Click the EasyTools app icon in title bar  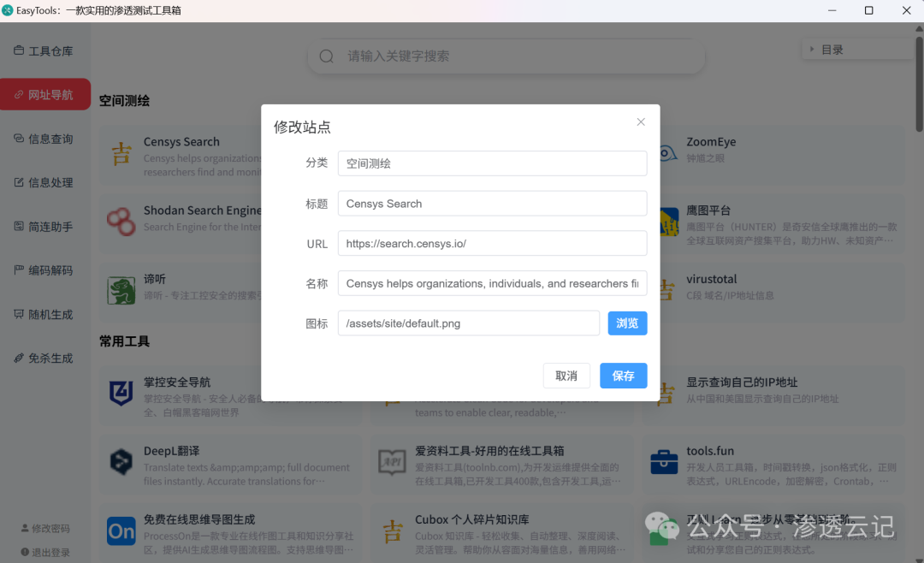click(x=7, y=10)
